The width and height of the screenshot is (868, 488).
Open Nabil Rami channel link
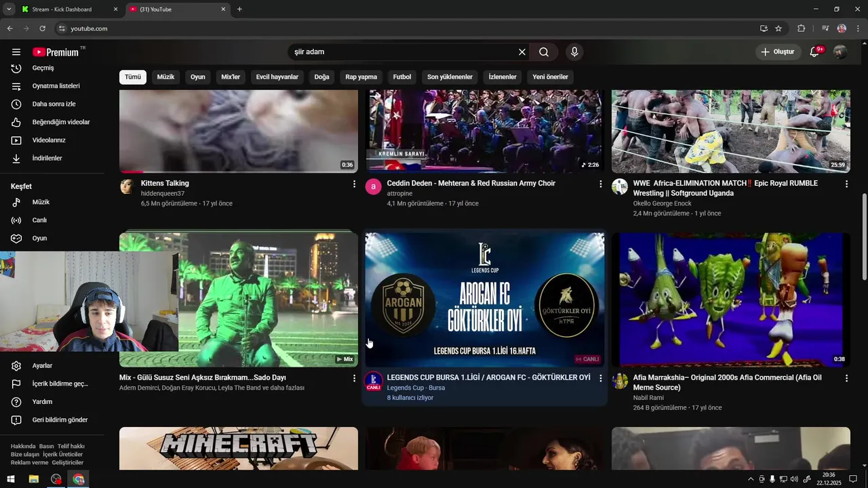coord(648,398)
